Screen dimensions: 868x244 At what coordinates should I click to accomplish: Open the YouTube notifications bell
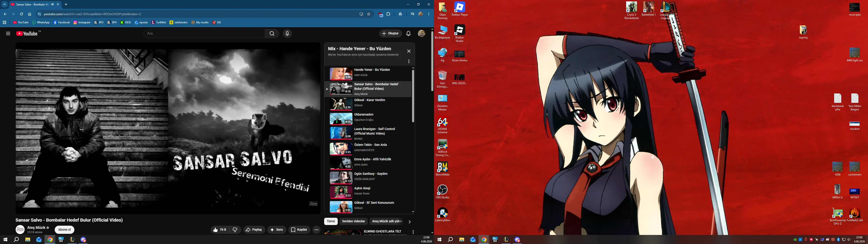click(408, 33)
